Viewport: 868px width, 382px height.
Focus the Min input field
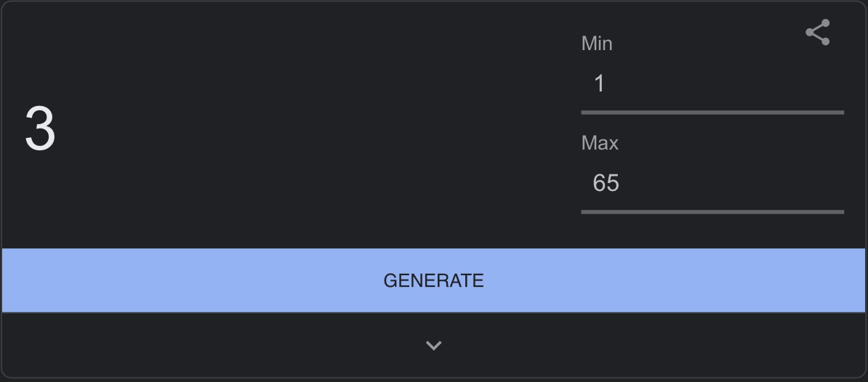click(x=712, y=84)
